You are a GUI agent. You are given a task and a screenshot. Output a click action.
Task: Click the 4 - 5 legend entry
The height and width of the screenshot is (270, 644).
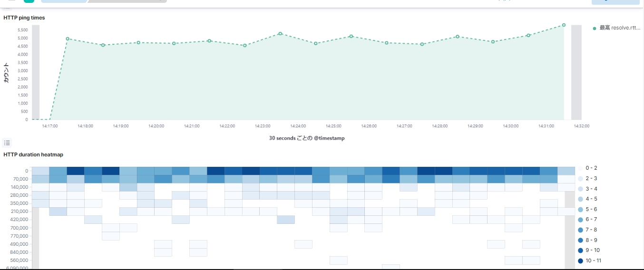tap(591, 199)
